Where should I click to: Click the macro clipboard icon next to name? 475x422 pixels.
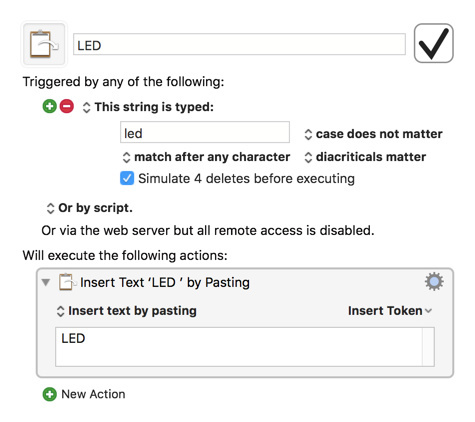coord(44,44)
